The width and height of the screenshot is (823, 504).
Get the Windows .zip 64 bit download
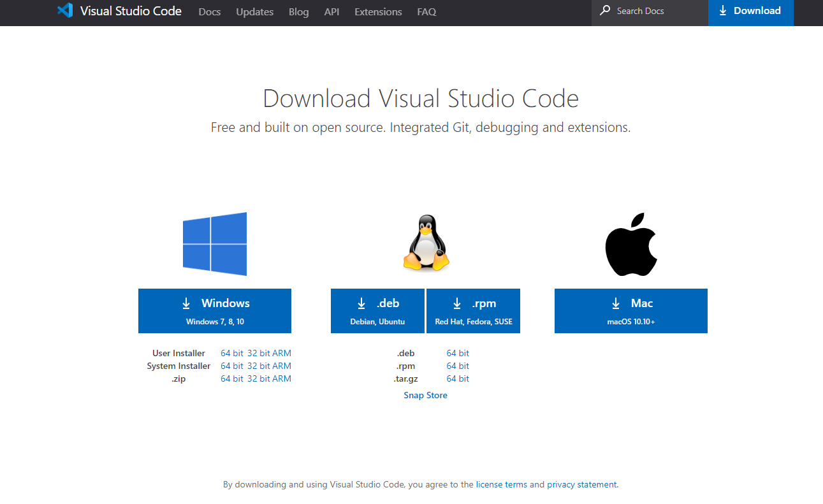coord(232,378)
